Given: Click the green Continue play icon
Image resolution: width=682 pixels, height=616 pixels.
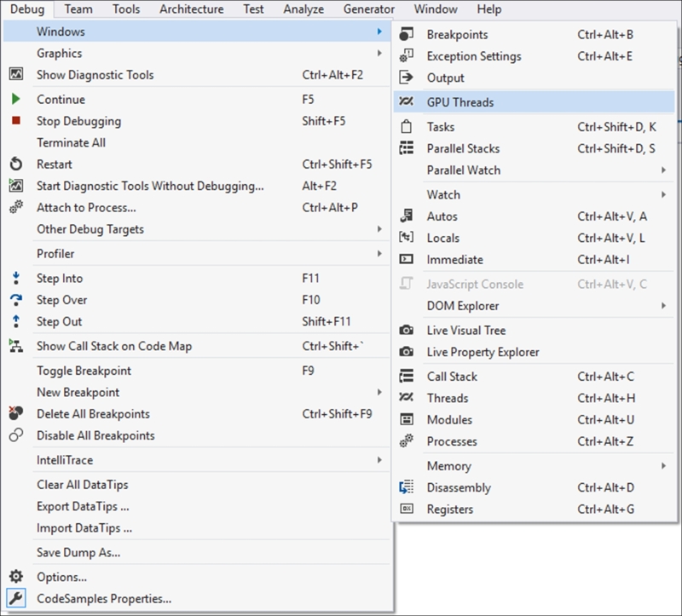Looking at the screenshot, I should pyautogui.click(x=15, y=99).
